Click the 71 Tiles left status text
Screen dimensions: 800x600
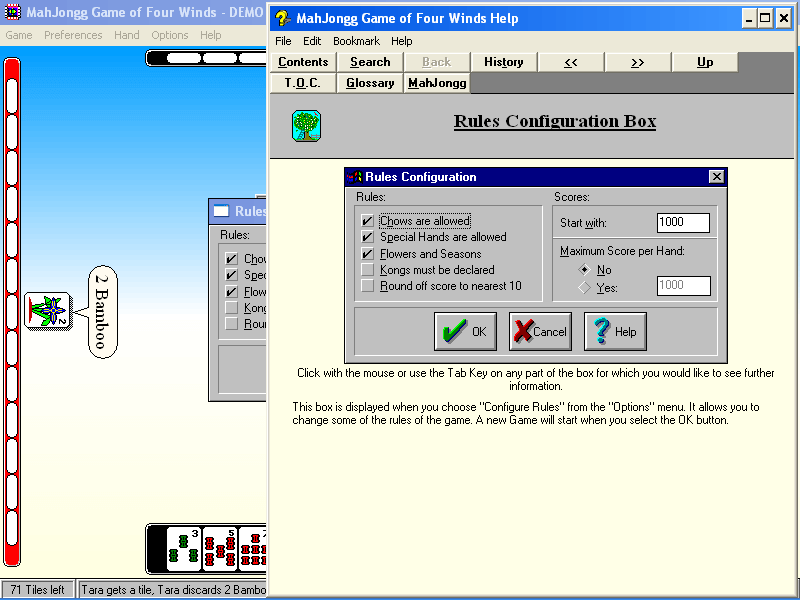click(37, 590)
